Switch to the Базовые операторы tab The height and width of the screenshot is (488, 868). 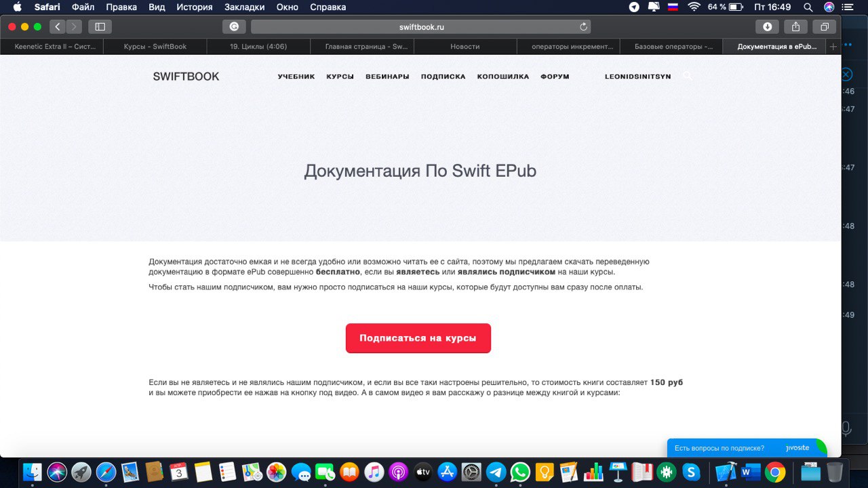(x=672, y=47)
